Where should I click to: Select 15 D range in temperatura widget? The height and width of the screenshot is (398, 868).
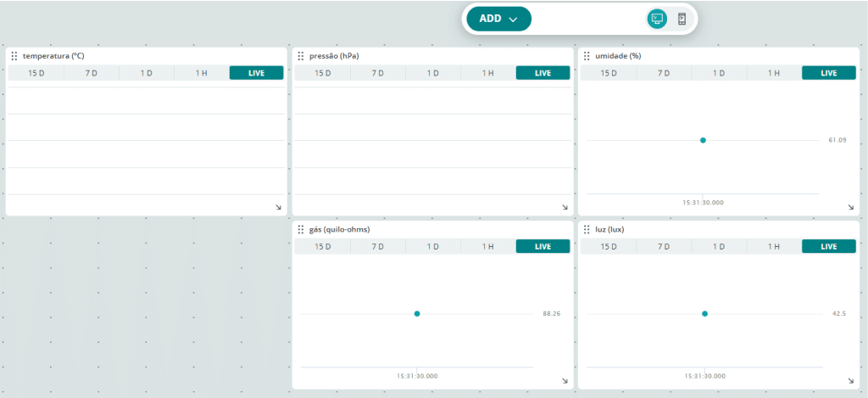click(x=36, y=73)
